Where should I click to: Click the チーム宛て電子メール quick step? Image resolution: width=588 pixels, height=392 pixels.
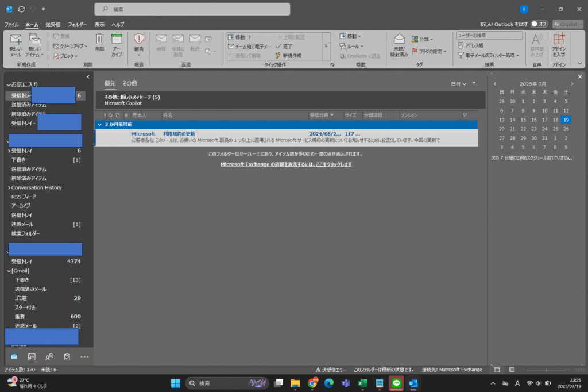pyautogui.click(x=249, y=46)
